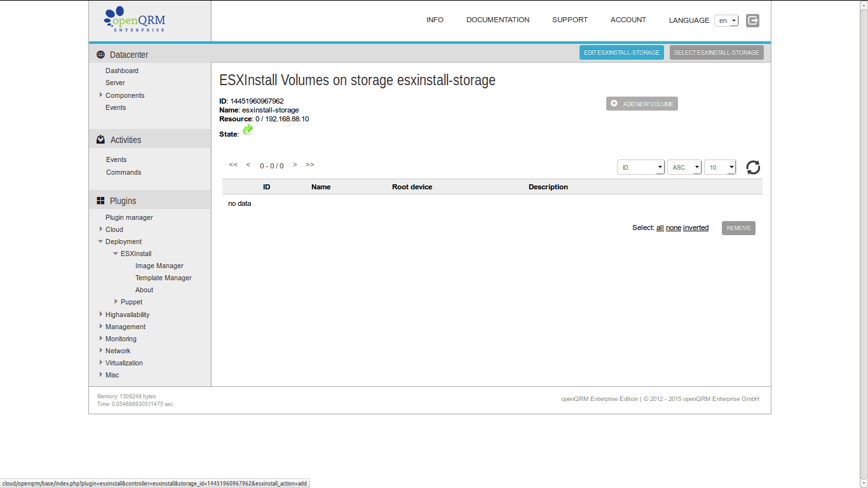Click the Plugins grid icon
868x488 pixels.
tap(100, 201)
